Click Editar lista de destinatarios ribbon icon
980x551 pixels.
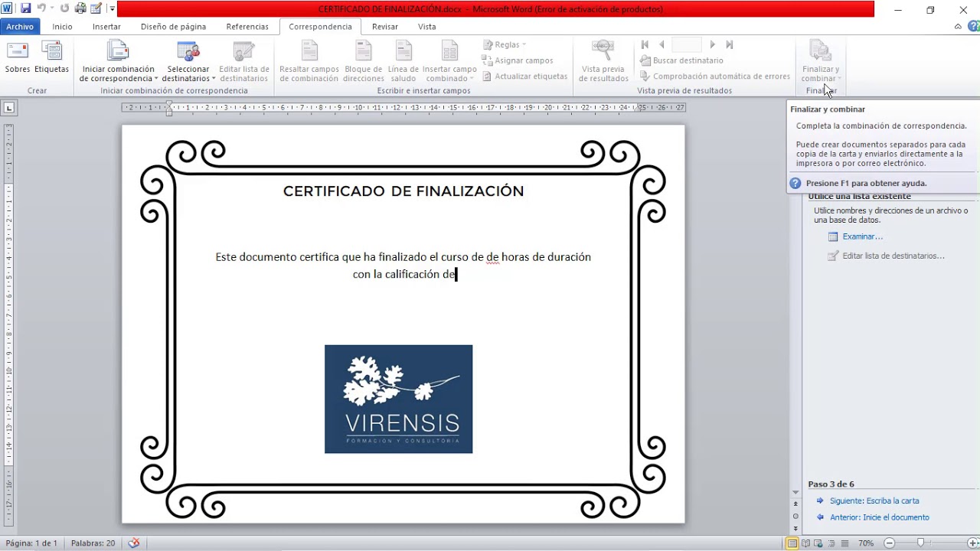(244, 61)
